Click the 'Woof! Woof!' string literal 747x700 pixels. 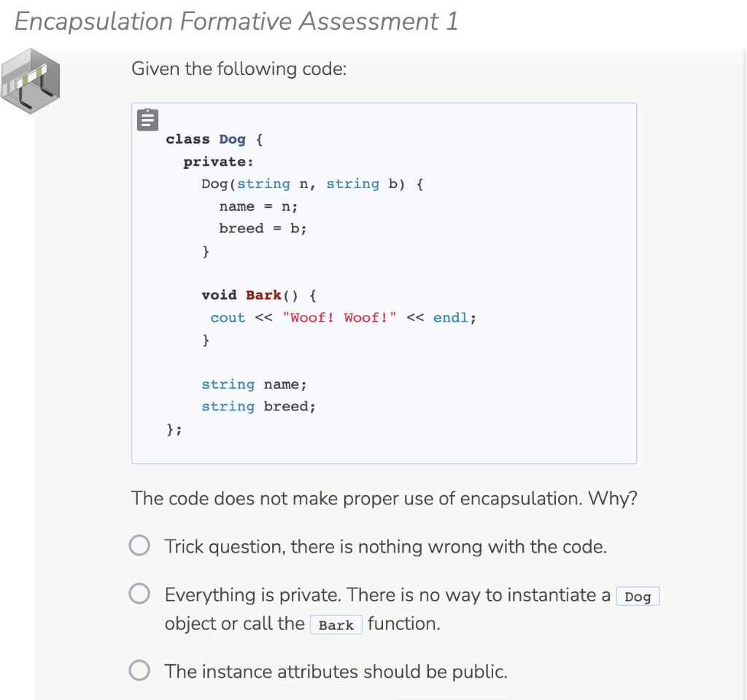click(x=341, y=317)
